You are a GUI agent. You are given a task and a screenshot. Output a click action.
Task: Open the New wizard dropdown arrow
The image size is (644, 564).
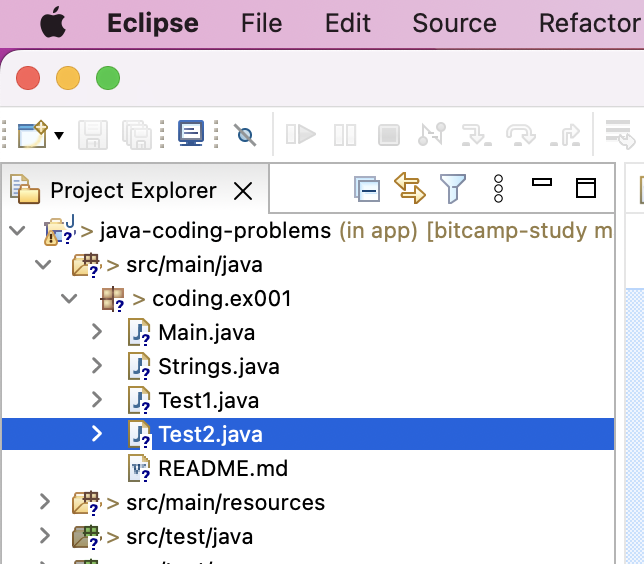(x=59, y=135)
